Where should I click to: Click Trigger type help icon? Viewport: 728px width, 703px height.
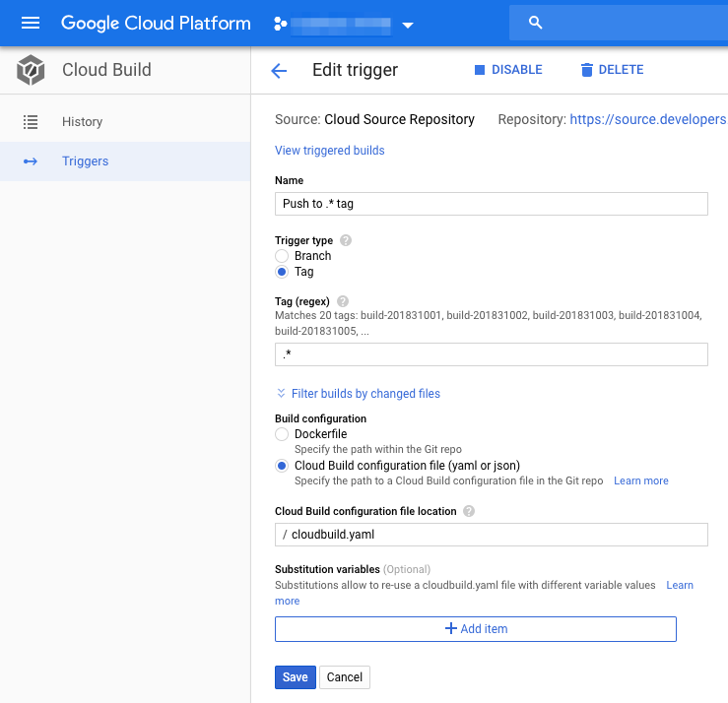(346, 240)
